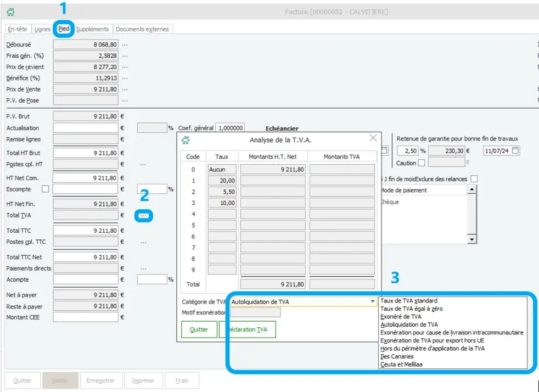Click the home icon in the Analyse de la T.V.A. dialog
Screen dimensions: 539x392
click(186, 140)
